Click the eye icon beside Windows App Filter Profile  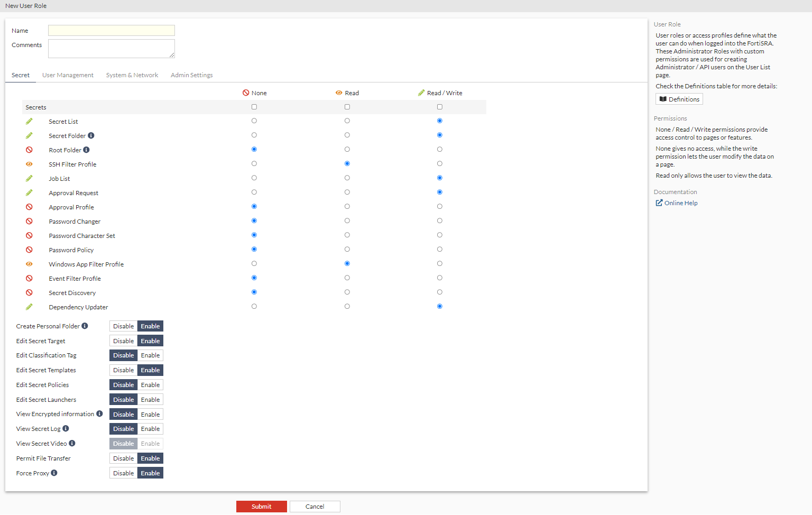[29, 264]
